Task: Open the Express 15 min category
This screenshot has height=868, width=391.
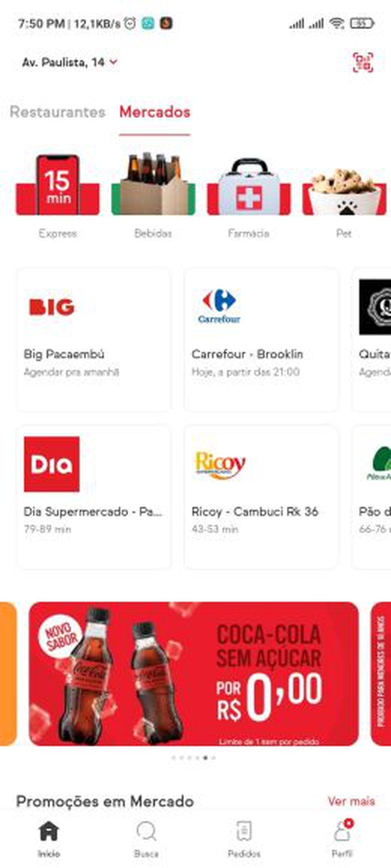Action: click(58, 185)
